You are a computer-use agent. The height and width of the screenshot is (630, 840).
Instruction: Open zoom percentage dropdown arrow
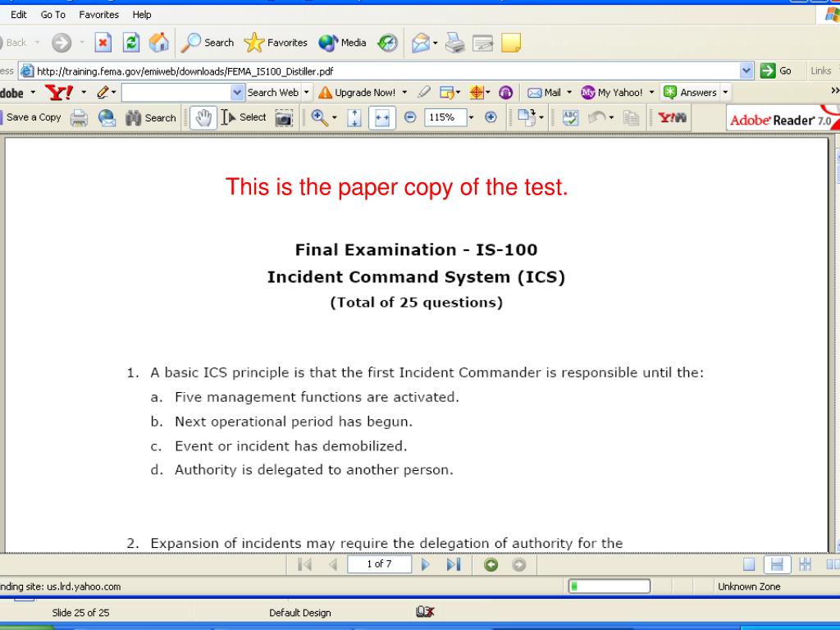(471, 117)
